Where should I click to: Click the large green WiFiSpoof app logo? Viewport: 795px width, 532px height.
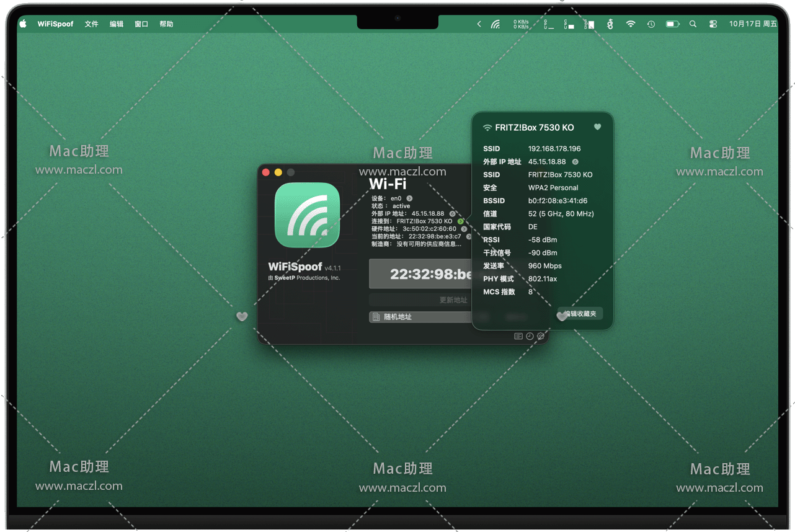tap(307, 215)
